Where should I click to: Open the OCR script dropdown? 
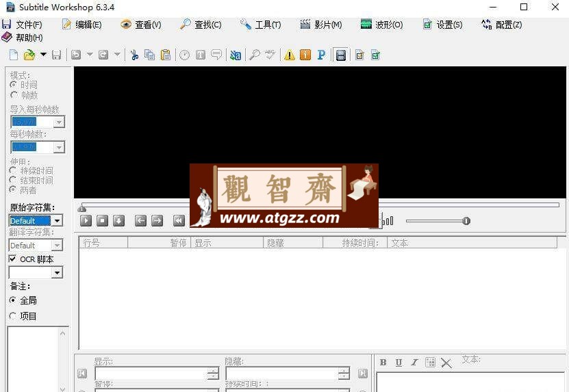(36, 273)
